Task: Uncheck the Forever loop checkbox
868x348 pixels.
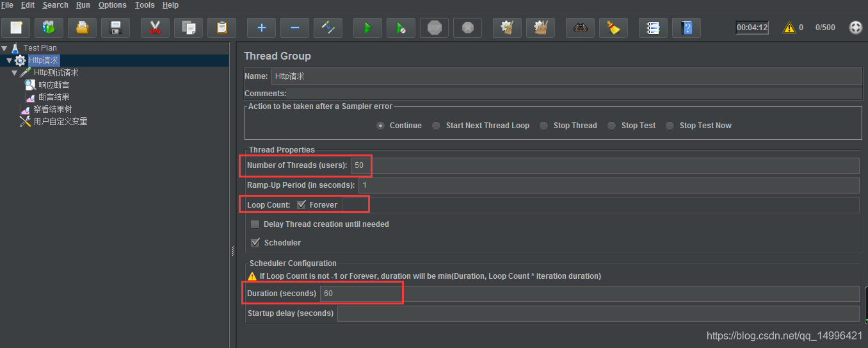Action: pyautogui.click(x=301, y=205)
